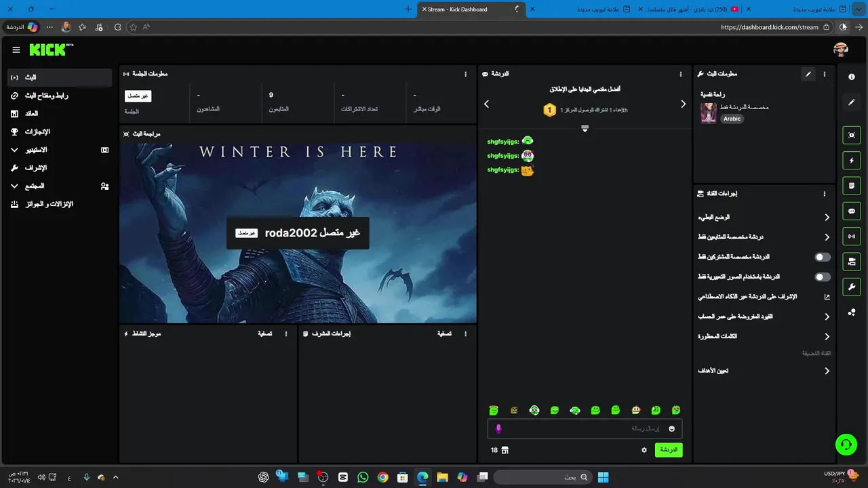Image resolution: width=868 pixels, height=488 pixels.
Task: Open رابط ومفتاح البث in the sidebar
Action: 60,96
